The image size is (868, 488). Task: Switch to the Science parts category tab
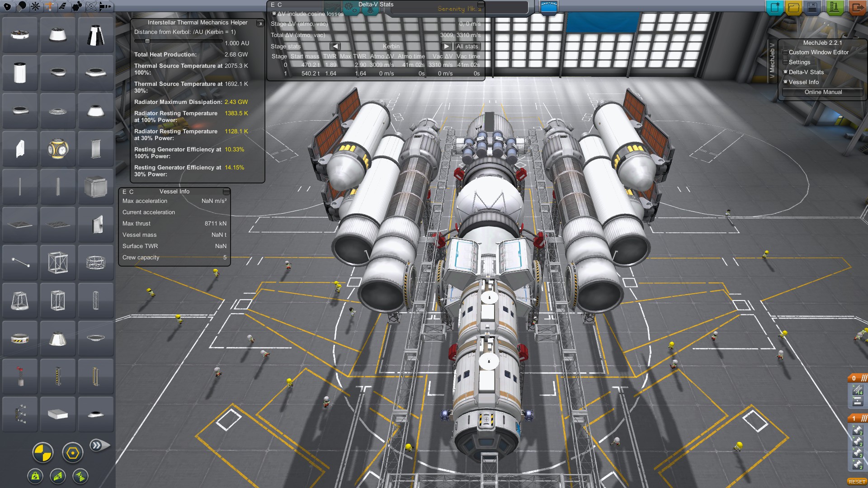pos(91,6)
